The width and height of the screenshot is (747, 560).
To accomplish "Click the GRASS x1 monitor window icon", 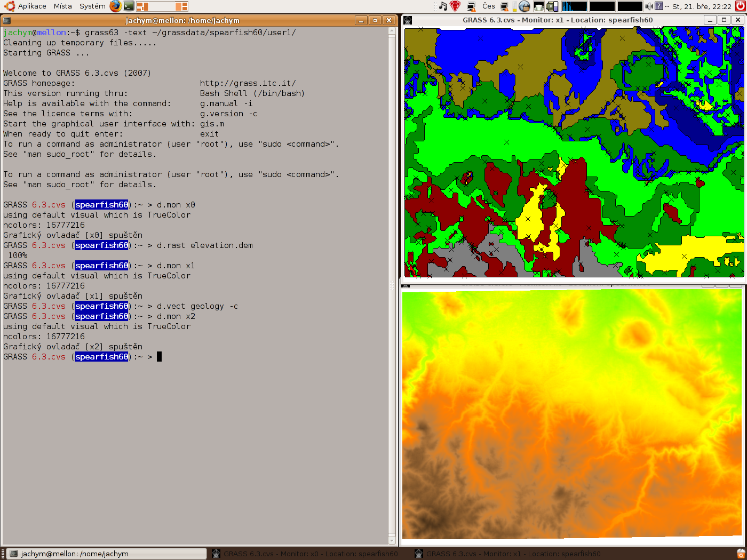I will click(408, 20).
